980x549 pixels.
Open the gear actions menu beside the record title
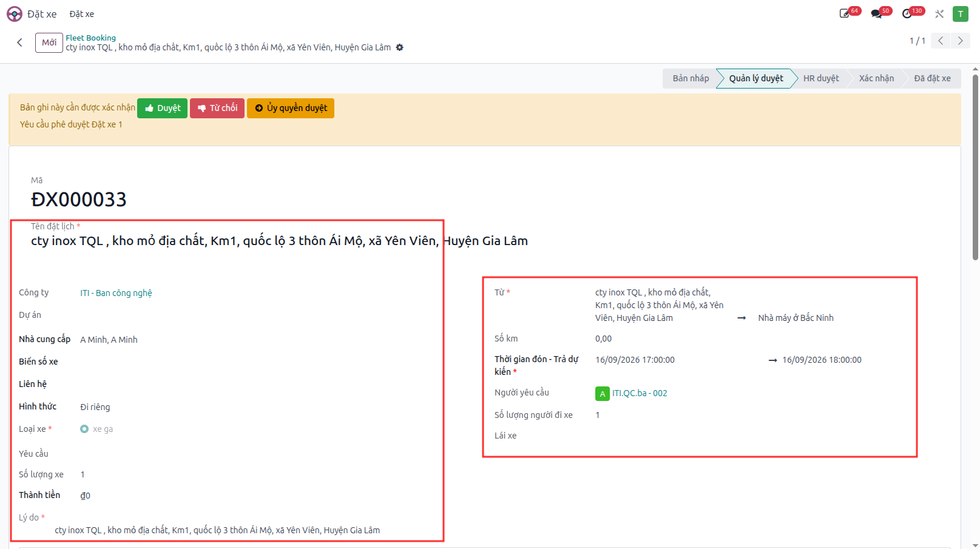(400, 47)
